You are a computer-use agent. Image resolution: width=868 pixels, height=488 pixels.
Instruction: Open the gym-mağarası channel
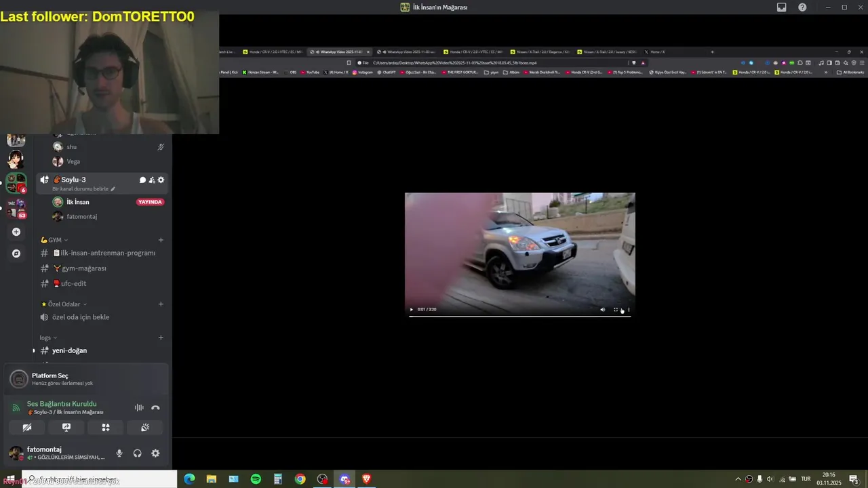pyautogui.click(x=103, y=268)
